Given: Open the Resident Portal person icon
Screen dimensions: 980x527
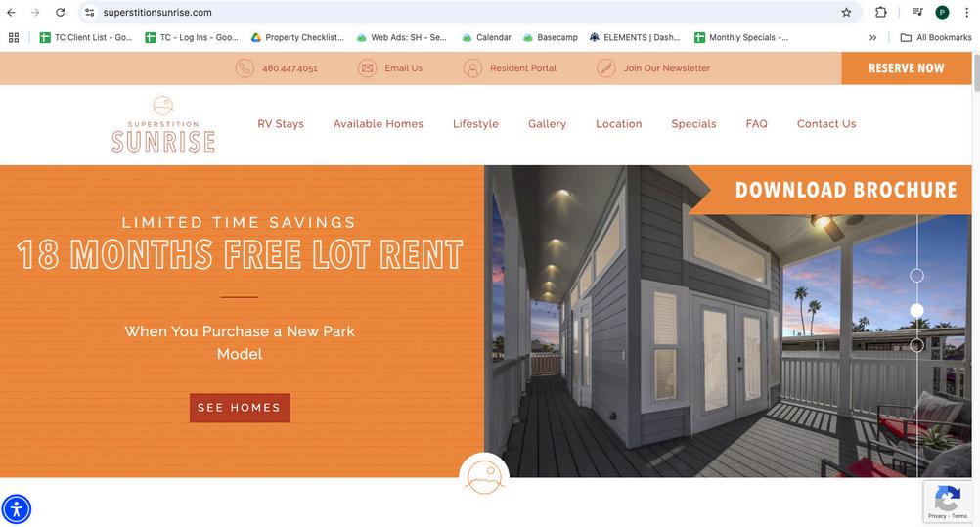Looking at the screenshot, I should [x=472, y=68].
